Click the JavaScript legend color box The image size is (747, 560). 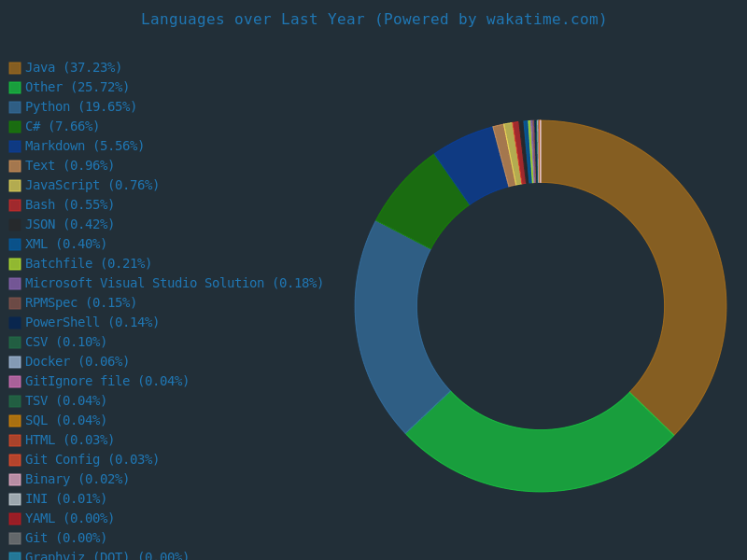(15, 184)
